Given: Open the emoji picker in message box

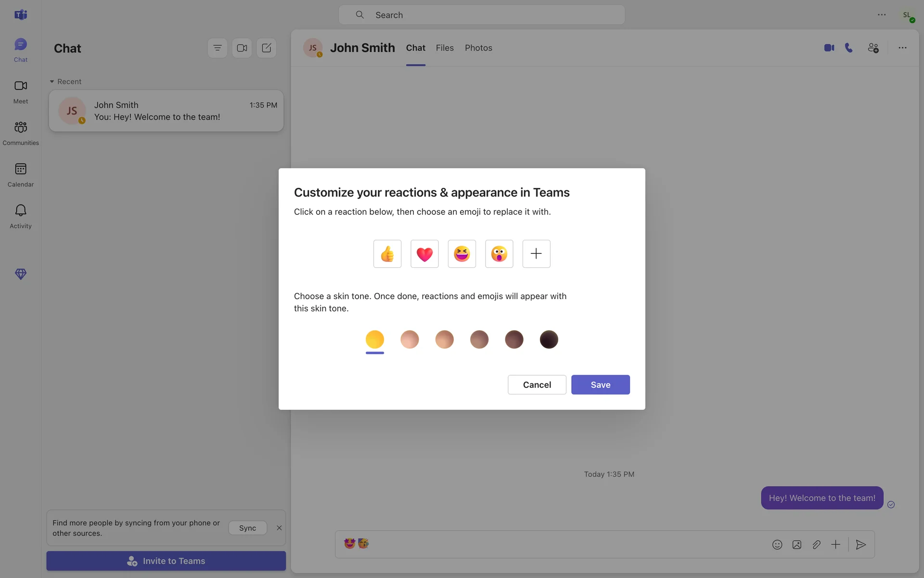Looking at the screenshot, I should pyautogui.click(x=777, y=545).
